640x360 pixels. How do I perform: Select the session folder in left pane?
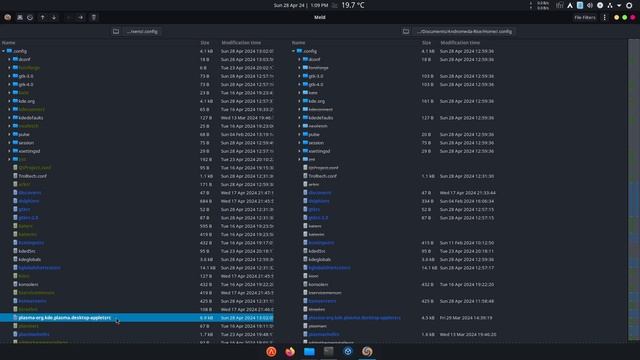[26, 143]
